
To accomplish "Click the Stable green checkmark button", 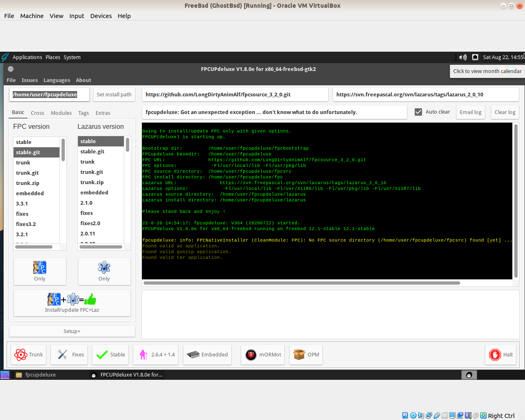I will pyautogui.click(x=111, y=355).
